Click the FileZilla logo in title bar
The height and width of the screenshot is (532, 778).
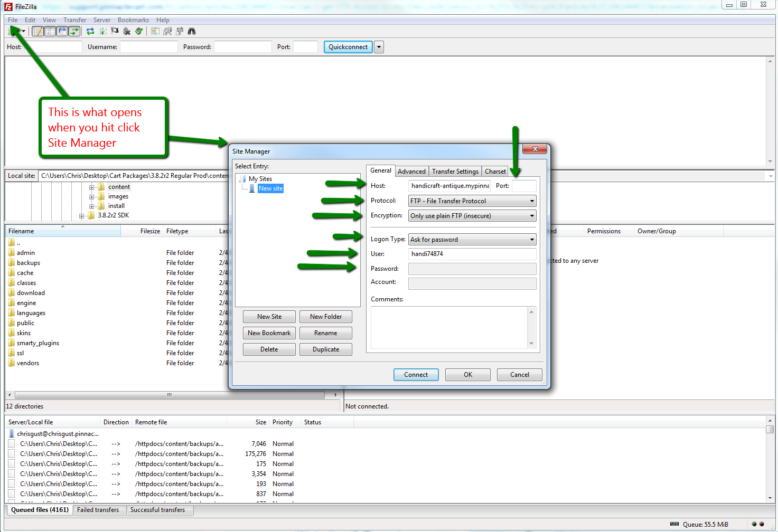pos(8,7)
